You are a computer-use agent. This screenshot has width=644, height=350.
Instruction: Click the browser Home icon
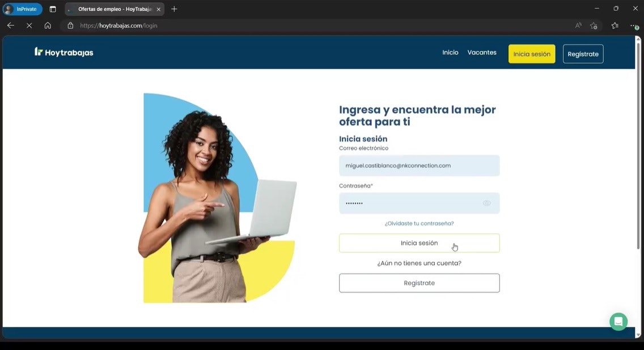pos(48,25)
